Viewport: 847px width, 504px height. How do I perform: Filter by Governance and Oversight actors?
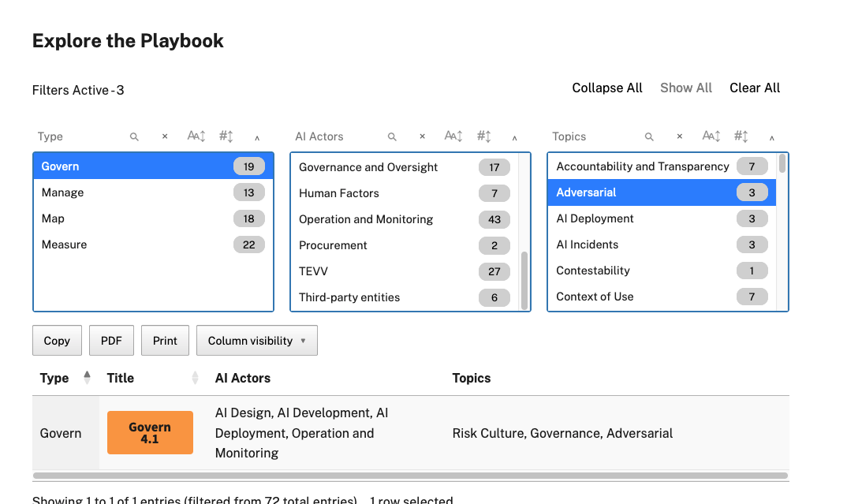click(x=405, y=167)
